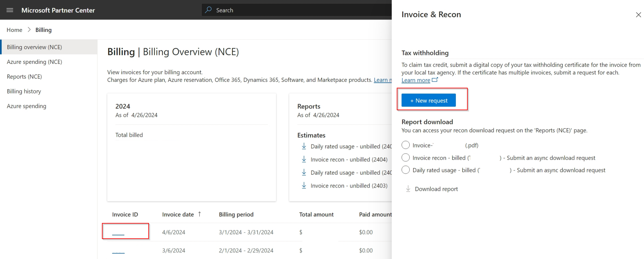Select Invoice recon - billed radio option

tap(406, 157)
